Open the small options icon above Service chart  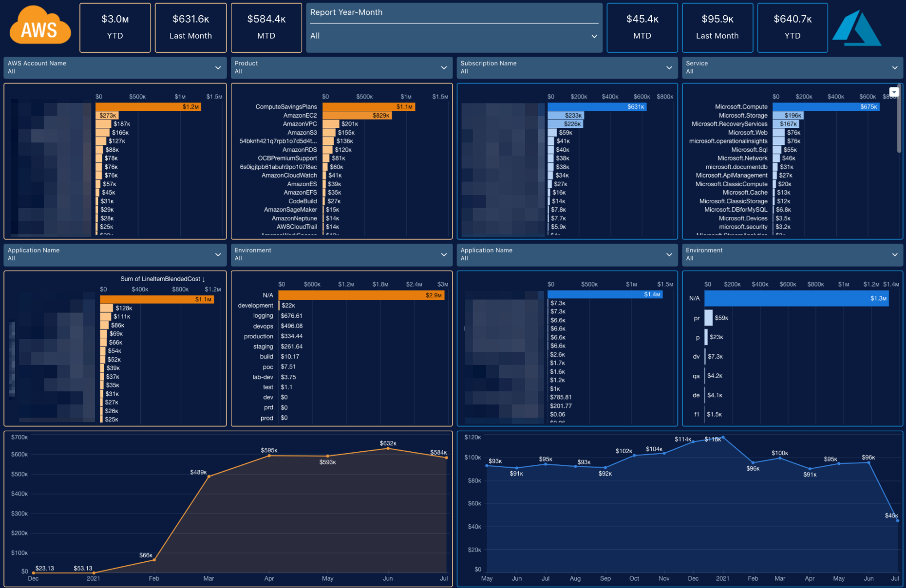click(x=894, y=92)
